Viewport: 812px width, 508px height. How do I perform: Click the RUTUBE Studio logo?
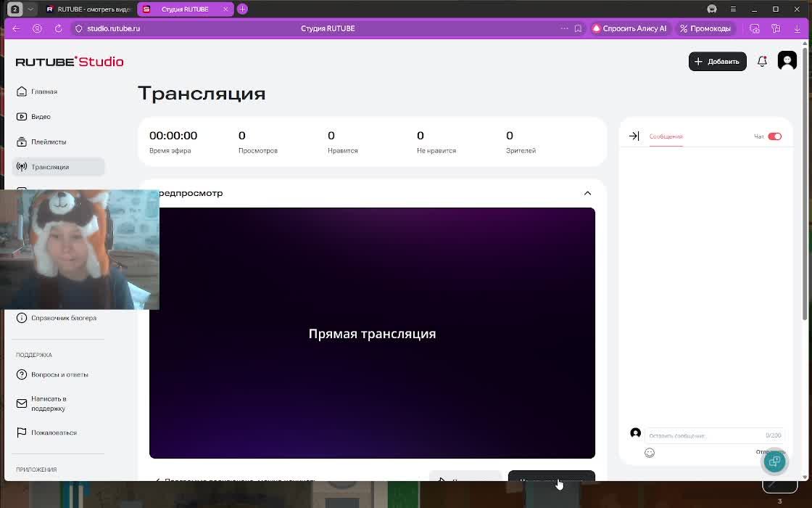click(x=70, y=61)
